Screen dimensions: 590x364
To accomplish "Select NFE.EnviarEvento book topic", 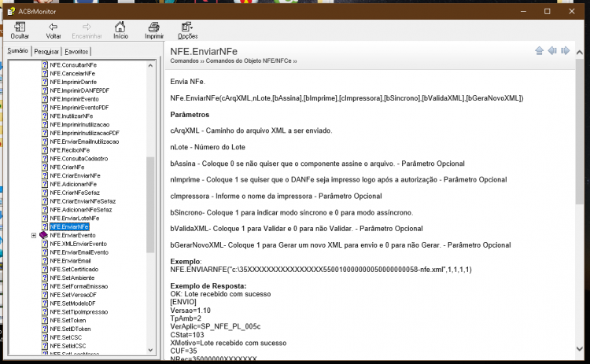I will [x=72, y=235].
